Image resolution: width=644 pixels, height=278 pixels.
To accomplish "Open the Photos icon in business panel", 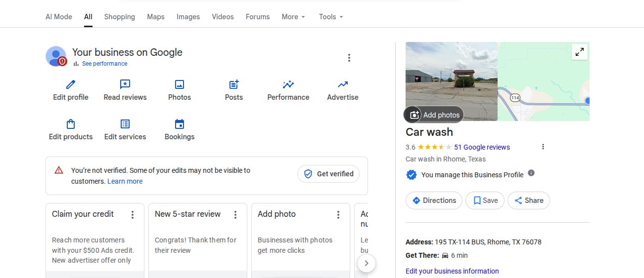I will click(180, 84).
